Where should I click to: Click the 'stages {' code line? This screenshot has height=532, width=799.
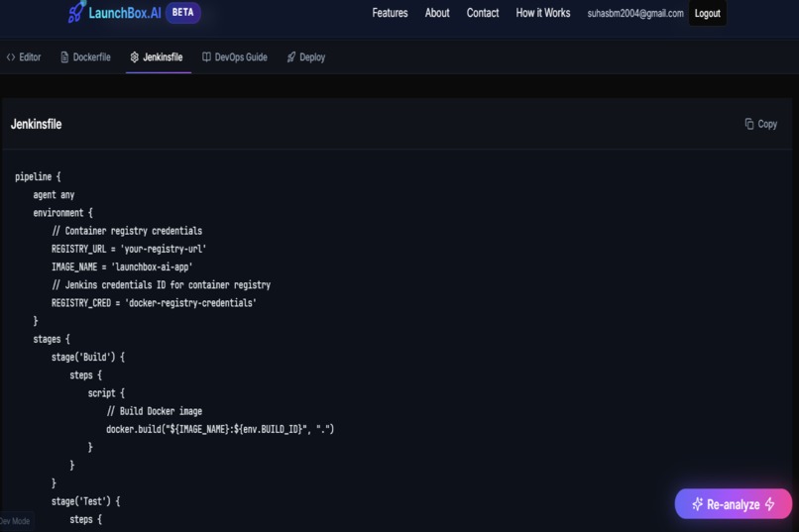click(x=52, y=339)
